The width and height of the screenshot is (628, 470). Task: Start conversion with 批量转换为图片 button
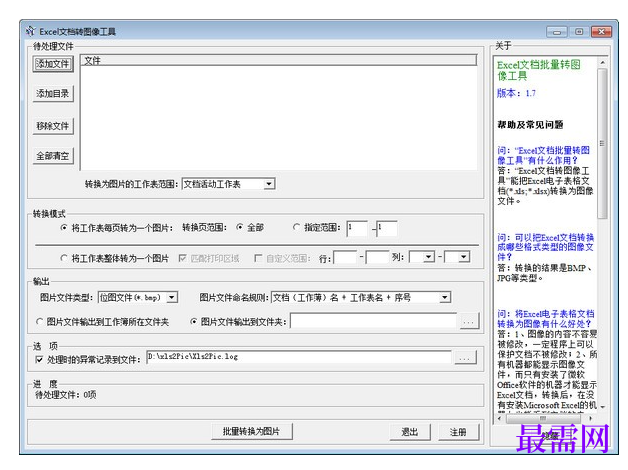tap(252, 432)
